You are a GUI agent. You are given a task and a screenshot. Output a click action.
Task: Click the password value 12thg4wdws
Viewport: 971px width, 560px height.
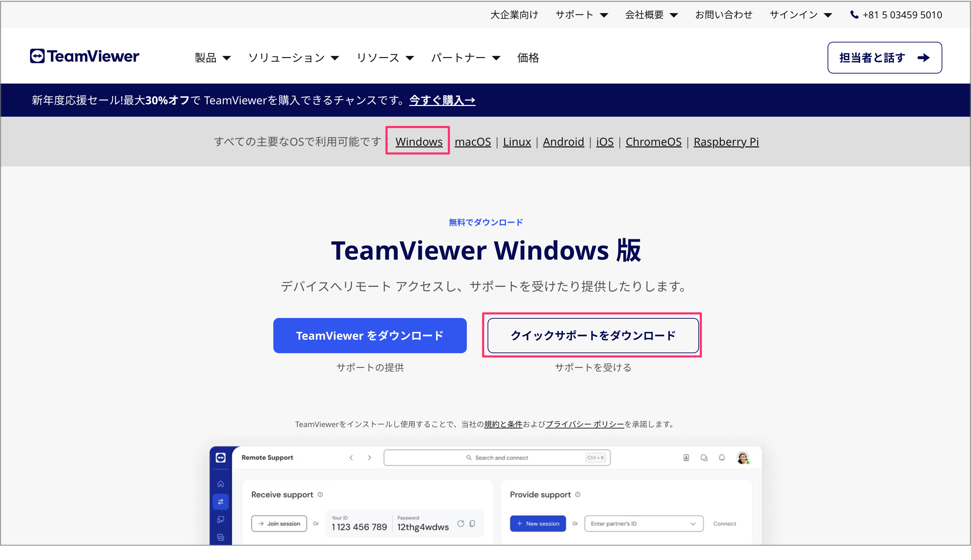click(x=423, y=527)
